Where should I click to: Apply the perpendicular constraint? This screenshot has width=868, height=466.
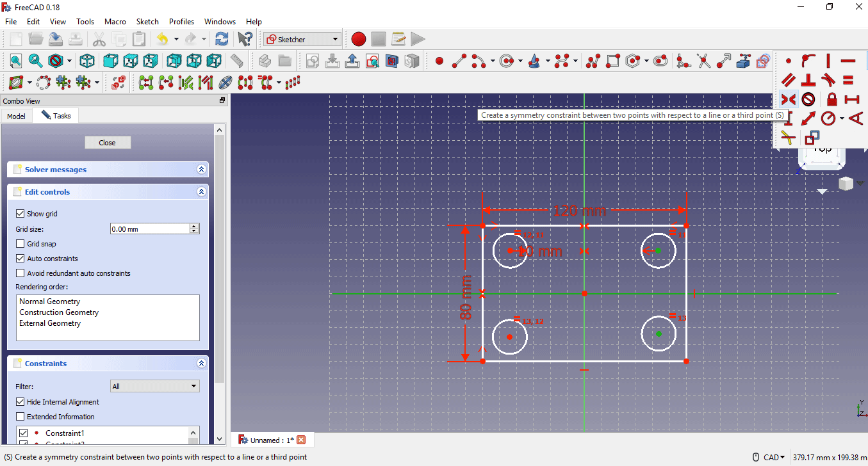808,81
